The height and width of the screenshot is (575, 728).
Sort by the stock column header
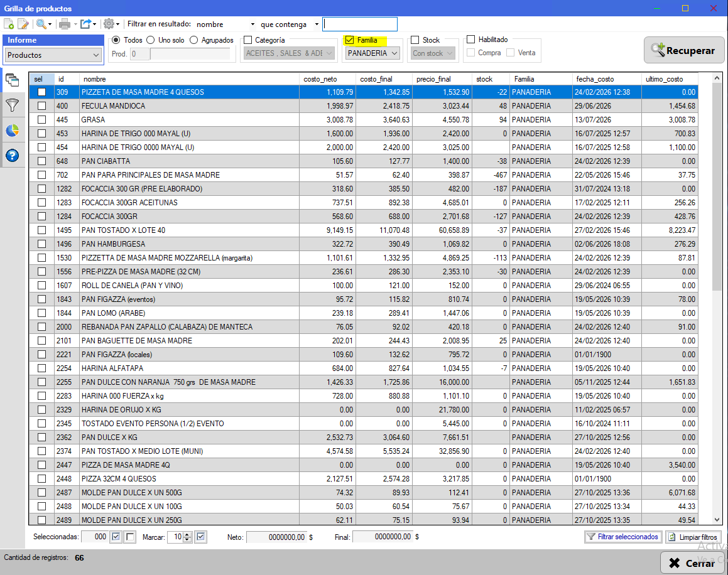(x=491, y=79)
